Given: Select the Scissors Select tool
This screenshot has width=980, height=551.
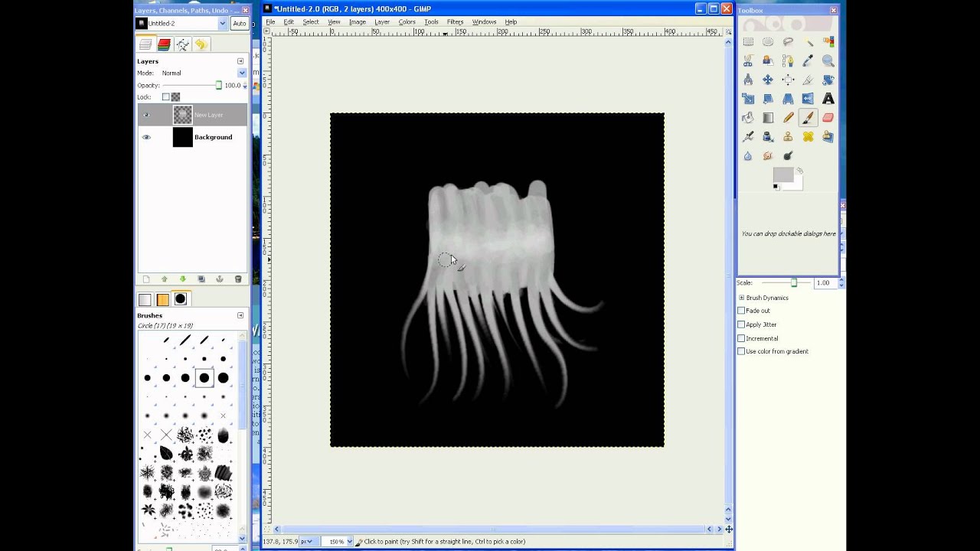Looking at the screenshot, I should point(748,61).
